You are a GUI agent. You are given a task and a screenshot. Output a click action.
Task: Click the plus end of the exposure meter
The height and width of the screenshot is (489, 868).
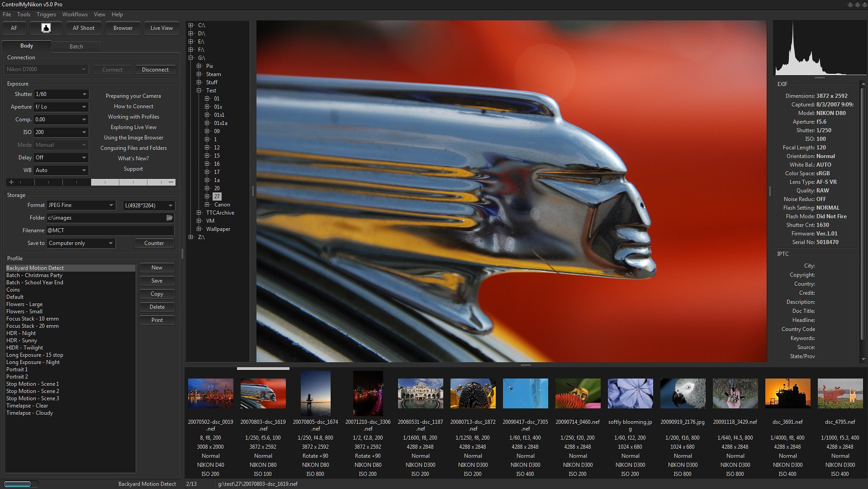tap(11, 182)
